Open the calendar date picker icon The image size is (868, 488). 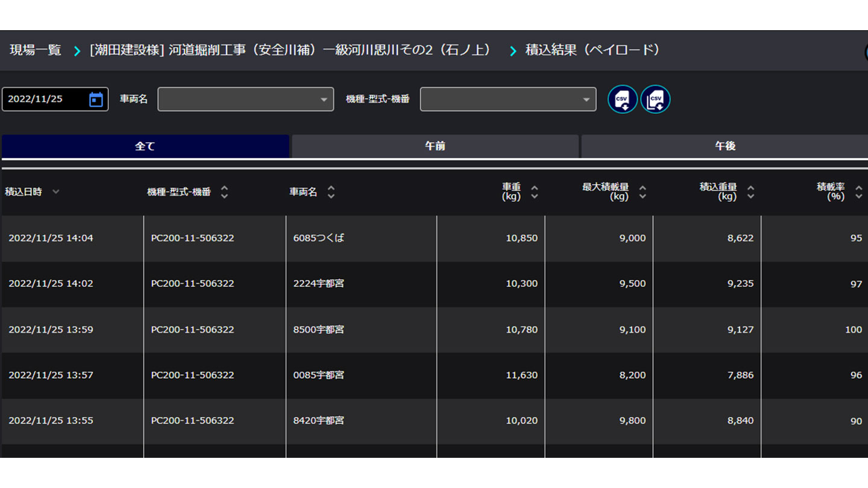pos(96,99)
